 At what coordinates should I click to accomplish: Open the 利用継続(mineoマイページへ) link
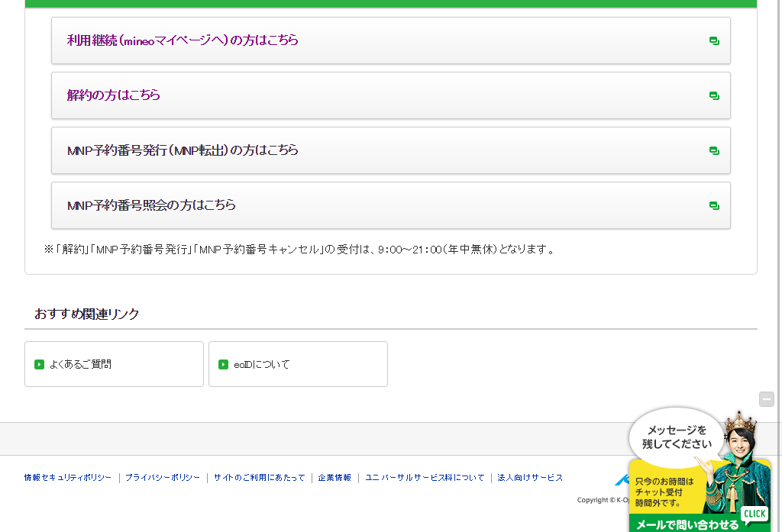tap(390, 40)
